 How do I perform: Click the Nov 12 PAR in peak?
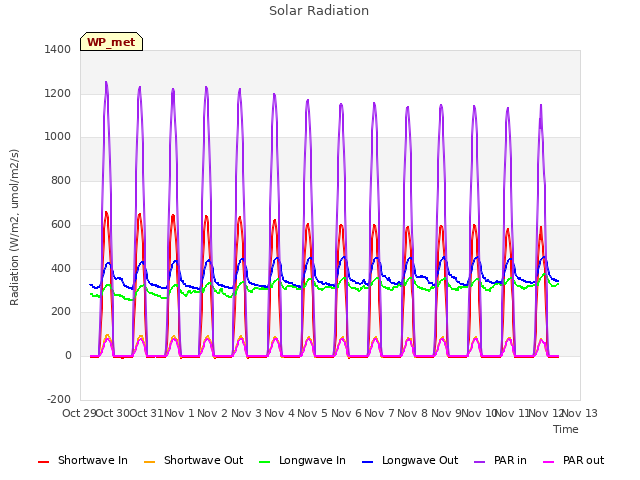[541, 106]
